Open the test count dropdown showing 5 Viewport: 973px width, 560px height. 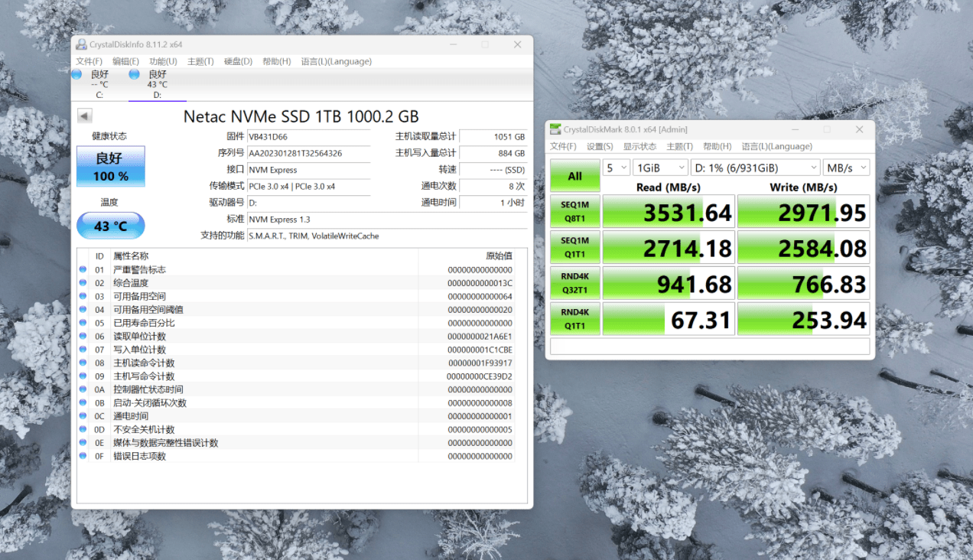pos(616,168)
